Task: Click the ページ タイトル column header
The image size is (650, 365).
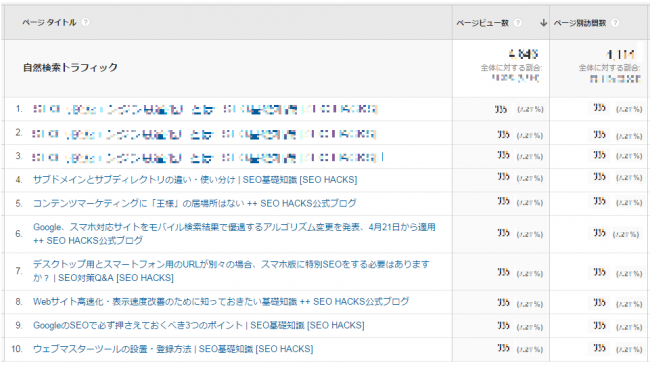Action: click(x=49, y=22)
